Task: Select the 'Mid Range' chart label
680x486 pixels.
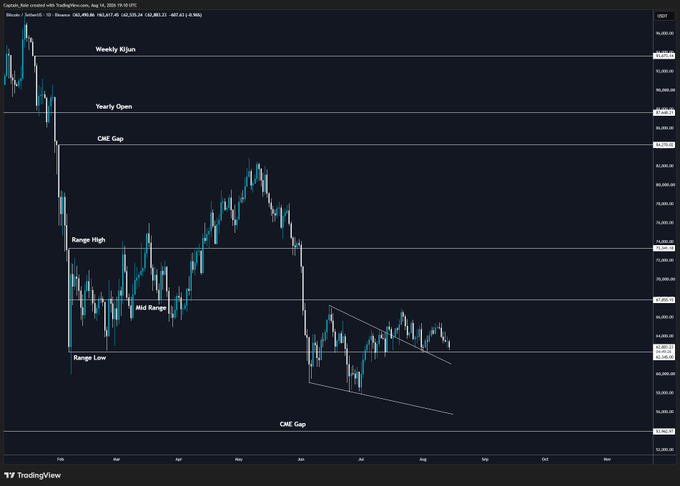Action: [x=151, y=308]
